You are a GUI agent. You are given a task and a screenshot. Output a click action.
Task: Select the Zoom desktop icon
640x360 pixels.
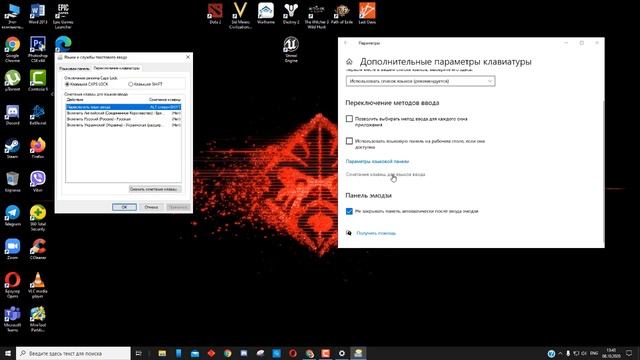[12, 249]
